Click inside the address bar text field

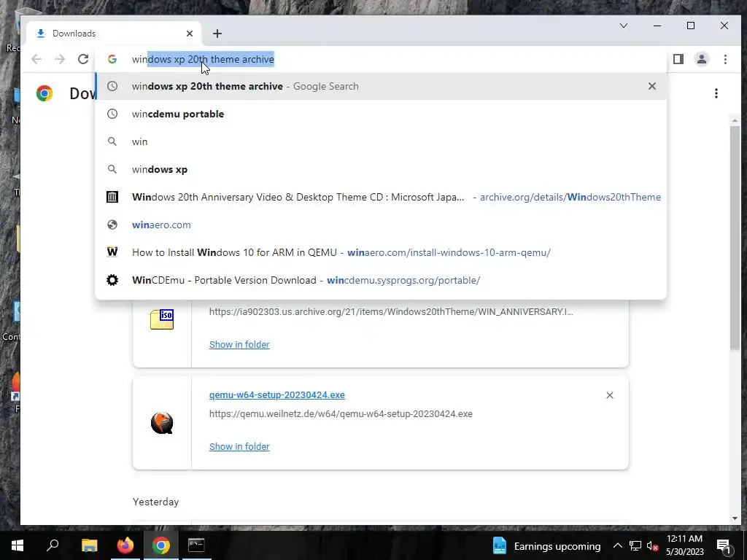point(381,59)
